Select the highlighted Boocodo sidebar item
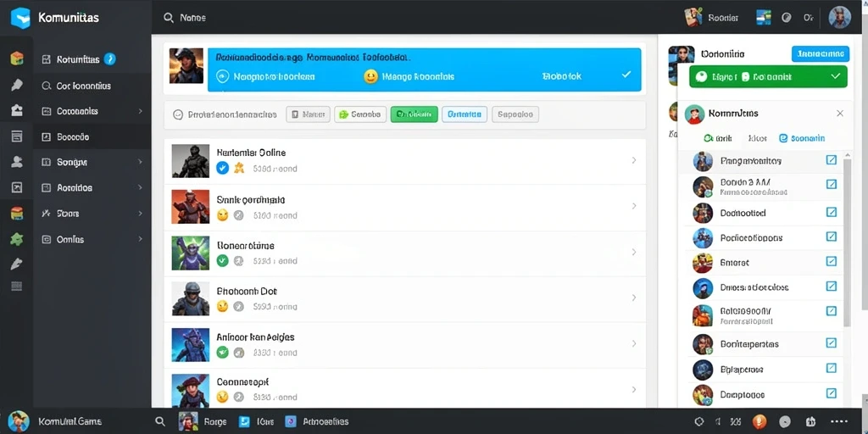The height and width of the screenshot is (434, 868). point(92,136)
